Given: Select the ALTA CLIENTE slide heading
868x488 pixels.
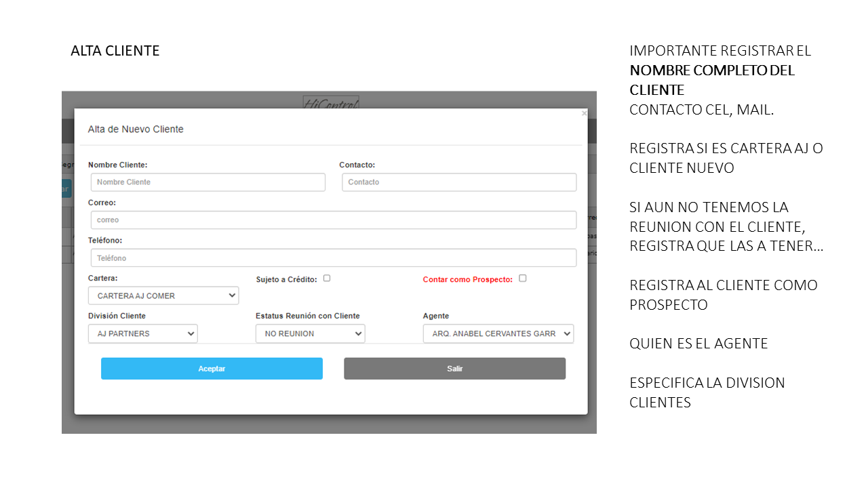Looking at the screenshot, I should (x=115, y=51).
